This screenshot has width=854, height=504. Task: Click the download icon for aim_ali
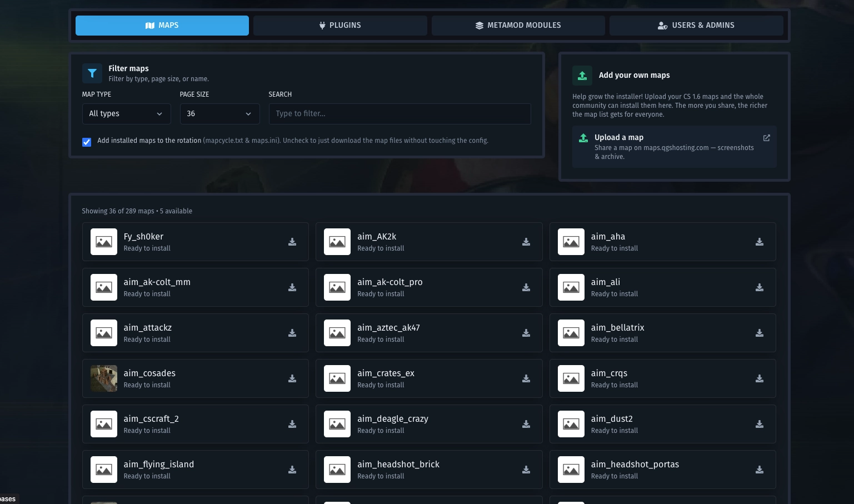pos(760,287)
